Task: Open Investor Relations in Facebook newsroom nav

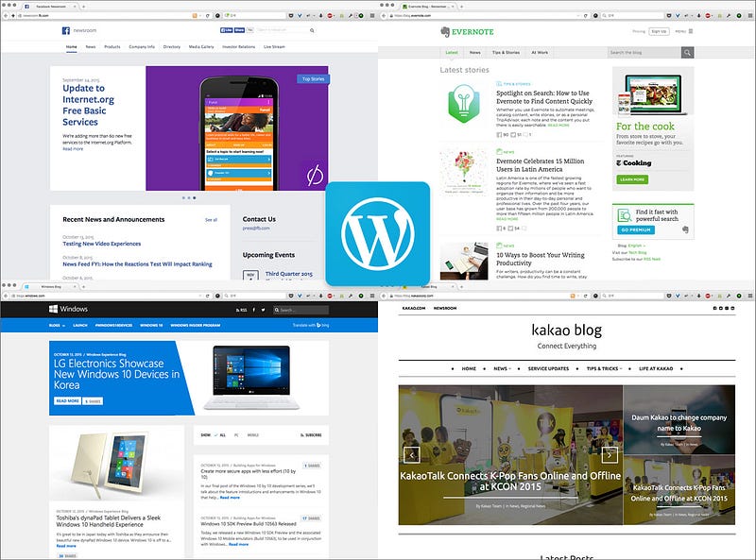Action: [x=239, y=47]
